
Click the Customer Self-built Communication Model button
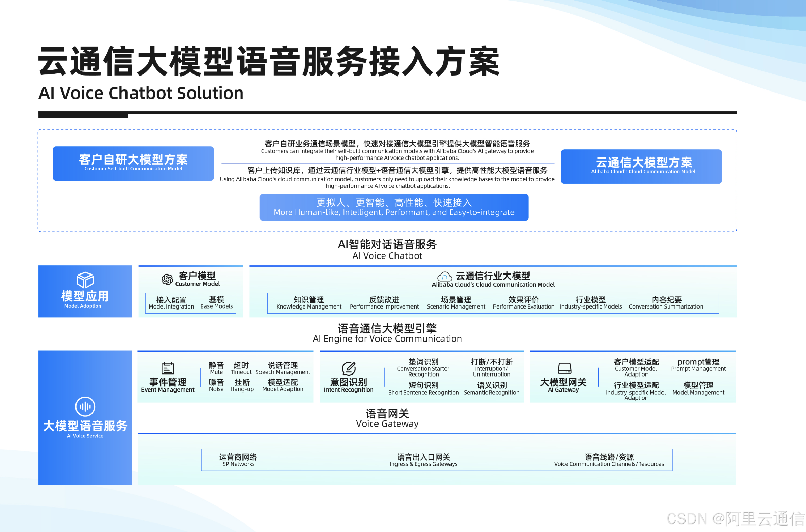pyautogui.click(x=133, y=163)
